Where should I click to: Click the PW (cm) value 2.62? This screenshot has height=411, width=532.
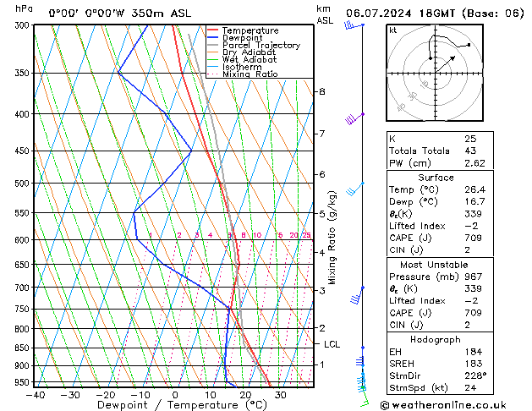(474, 163)
